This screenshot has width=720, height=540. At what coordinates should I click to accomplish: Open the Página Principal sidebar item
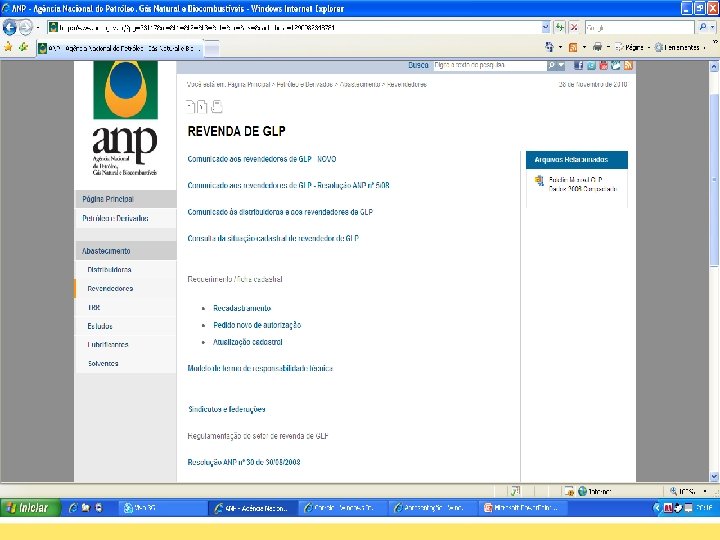[125, 199]
